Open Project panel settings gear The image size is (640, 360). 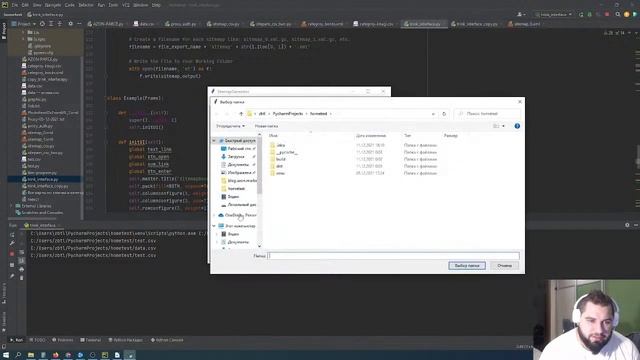[71, 24]
